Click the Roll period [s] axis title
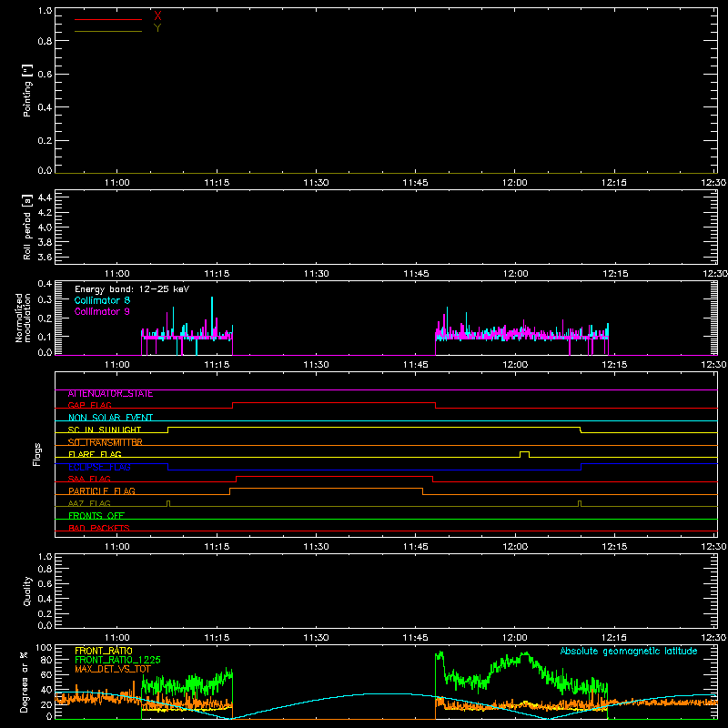This screenshot has width=728, height=728. click(x=27, y=227)
